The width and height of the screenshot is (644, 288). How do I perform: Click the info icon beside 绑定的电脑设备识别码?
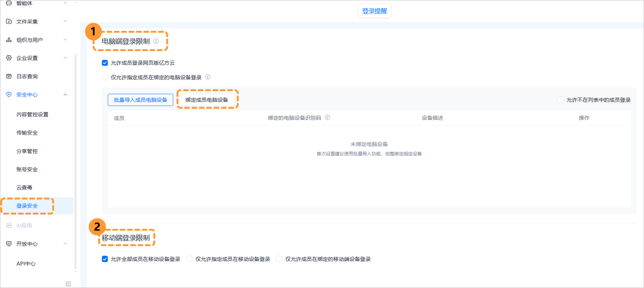pyautogui.click(x=328, y=117)
